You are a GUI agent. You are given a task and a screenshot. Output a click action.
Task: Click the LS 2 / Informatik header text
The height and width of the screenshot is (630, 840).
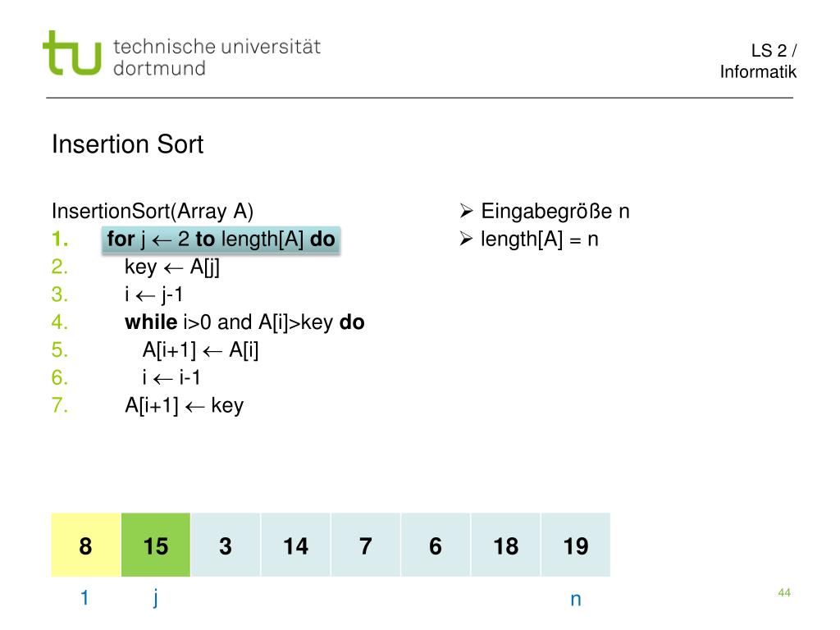[x=758, y=61]
